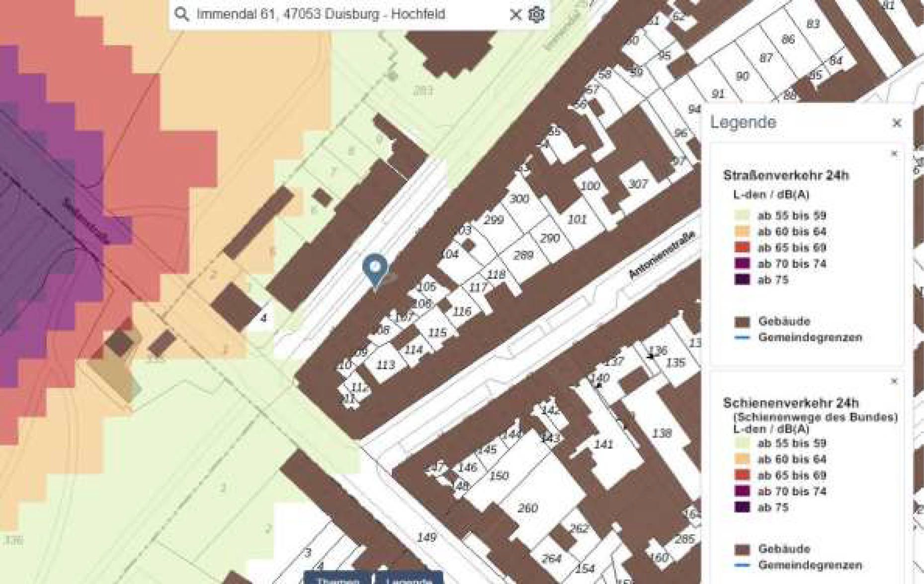This screenshot has height=584, width=924.
Task: Click the Antonienstraße street label
Action: click(x=662, y=255)
